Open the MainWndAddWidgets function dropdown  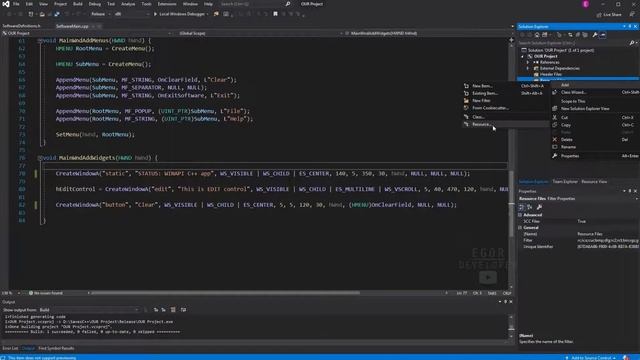[x=427, y=33]
